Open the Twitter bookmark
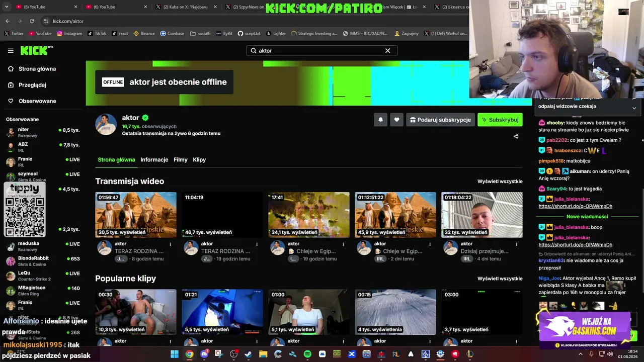 [14, 34]
